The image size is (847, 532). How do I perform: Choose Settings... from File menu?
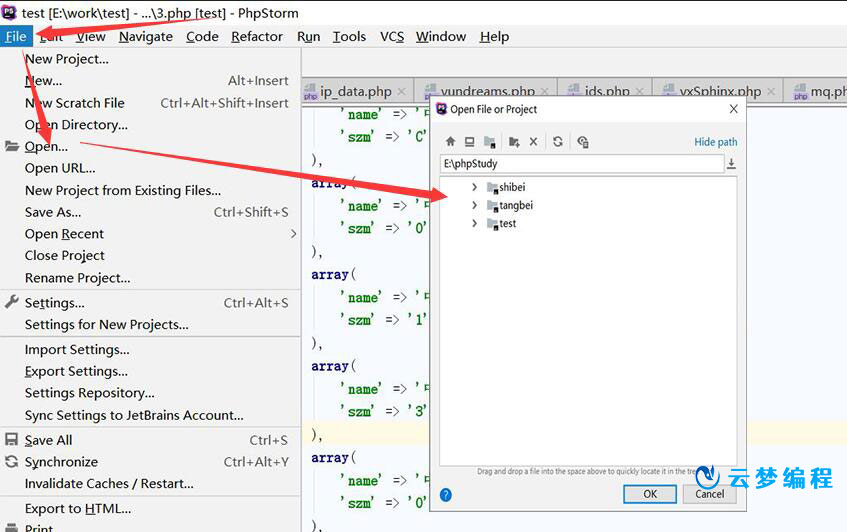(54, 303)
